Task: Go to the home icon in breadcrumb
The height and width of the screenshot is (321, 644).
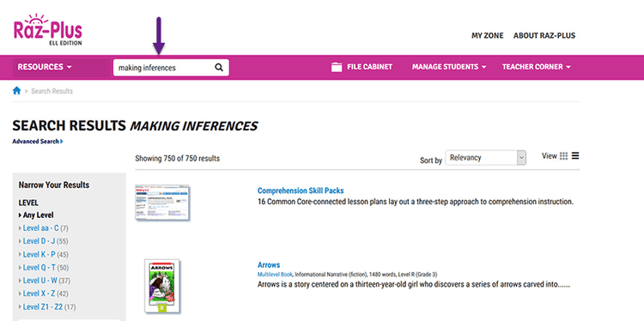Action: pos(16,91)
